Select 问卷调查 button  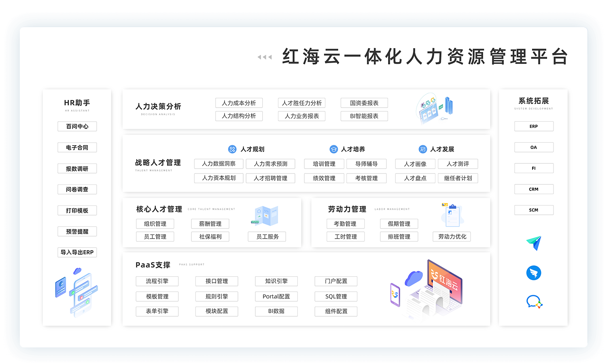pyautogui.click(x=77, y=189)
